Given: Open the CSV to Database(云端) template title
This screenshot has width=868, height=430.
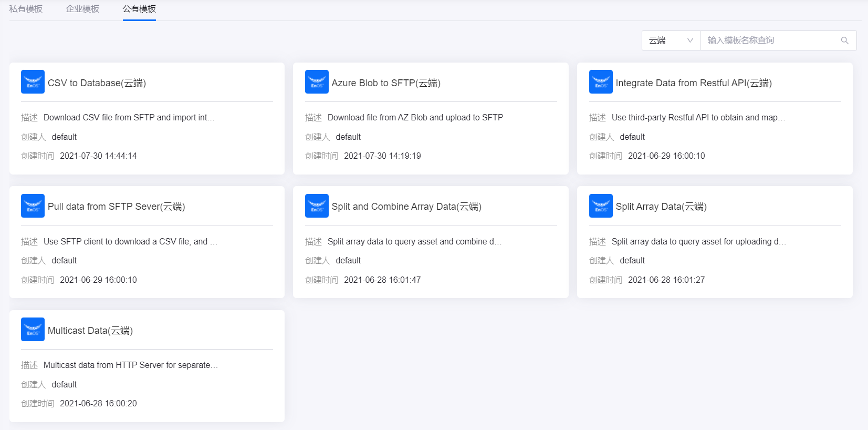Looking at the screenshot, I should pyautogui.click(x=97, y=83).
